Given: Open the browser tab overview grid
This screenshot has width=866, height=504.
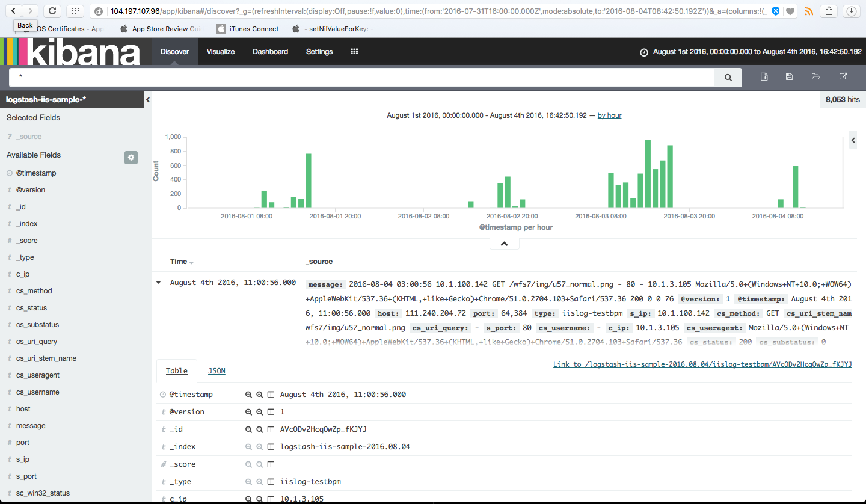Looking at the screenshot, I should pos(74,11).
